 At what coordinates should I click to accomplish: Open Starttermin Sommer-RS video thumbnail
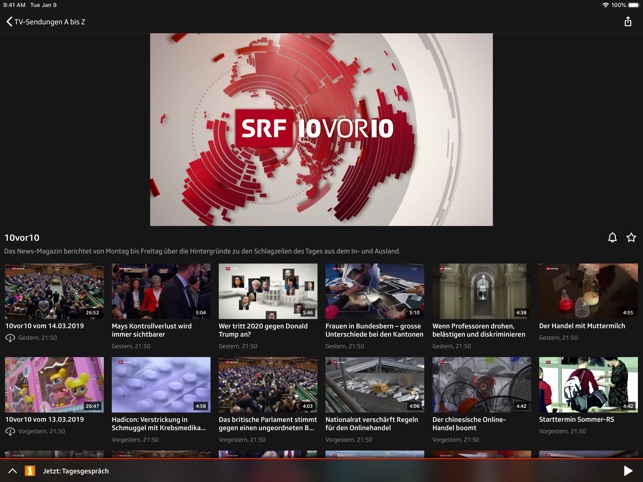588,385
